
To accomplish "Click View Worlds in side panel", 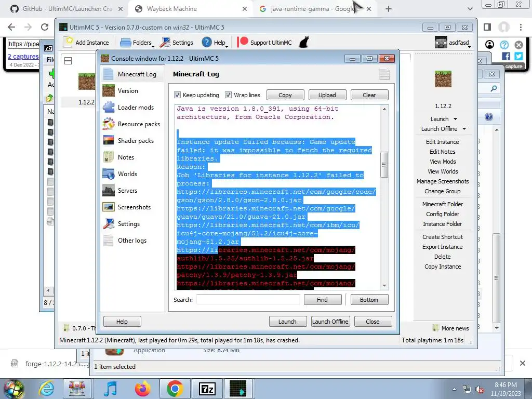I will click(443, 171).
